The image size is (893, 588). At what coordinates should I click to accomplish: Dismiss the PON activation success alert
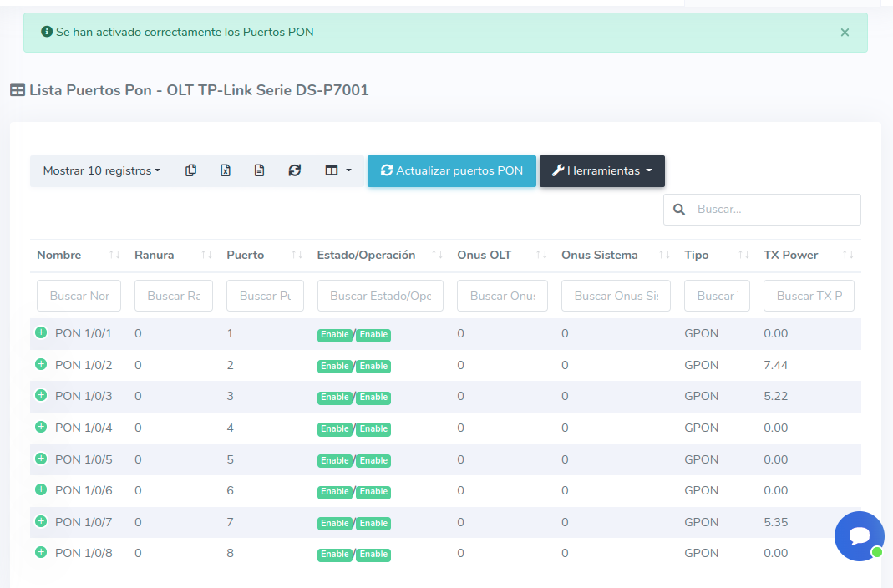(845, 33)
